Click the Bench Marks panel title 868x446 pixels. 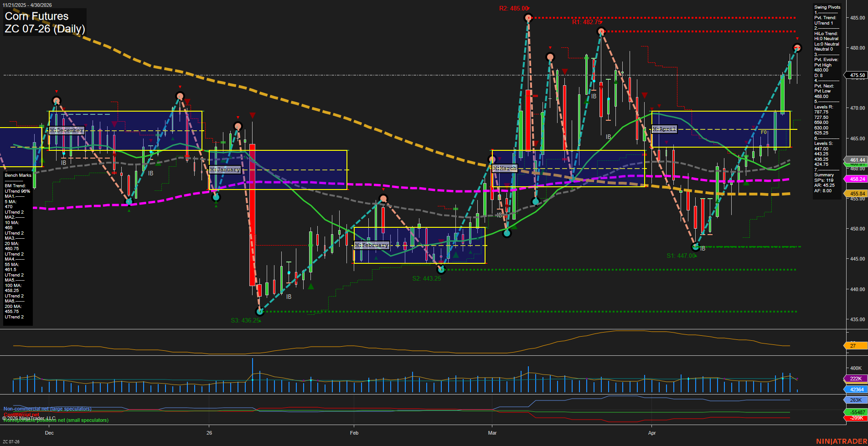(17, 175)
